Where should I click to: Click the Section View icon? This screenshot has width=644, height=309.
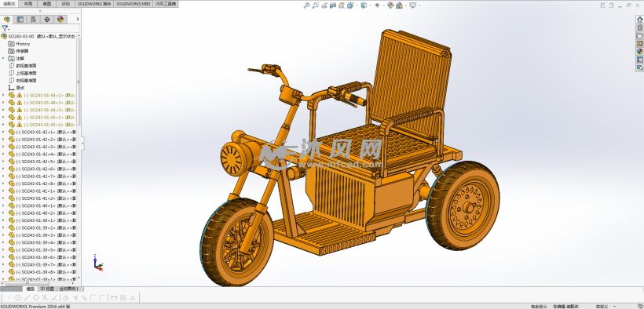point(333,5)
